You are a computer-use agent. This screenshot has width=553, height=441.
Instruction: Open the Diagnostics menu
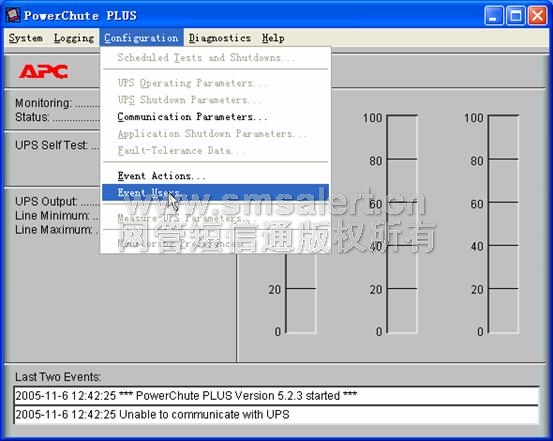click(220, 38)
